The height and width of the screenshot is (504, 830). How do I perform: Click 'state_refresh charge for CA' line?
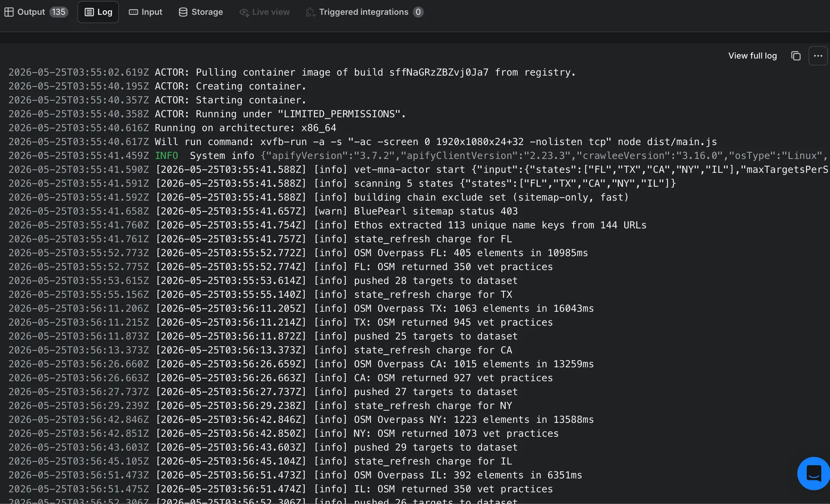coord(260,350)
